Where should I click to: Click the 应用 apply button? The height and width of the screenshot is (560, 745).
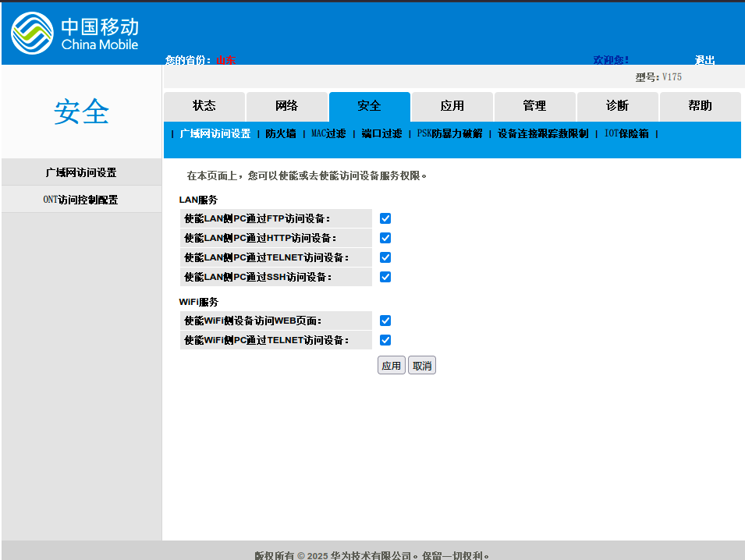click(x=391, y=366)
